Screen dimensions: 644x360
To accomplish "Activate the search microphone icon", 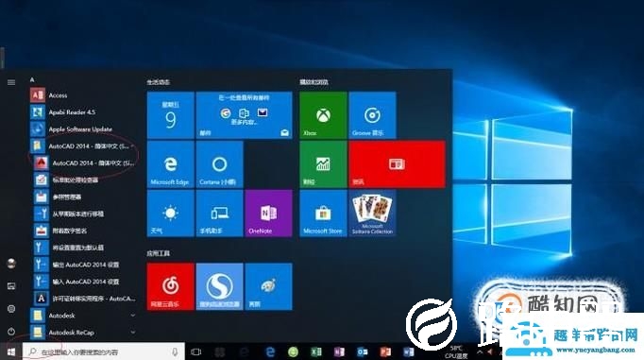I will [175, 351].
